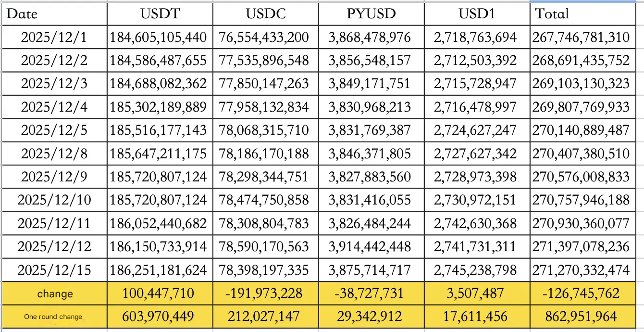Click Total value 270,407,380,510

pos(581,153)
